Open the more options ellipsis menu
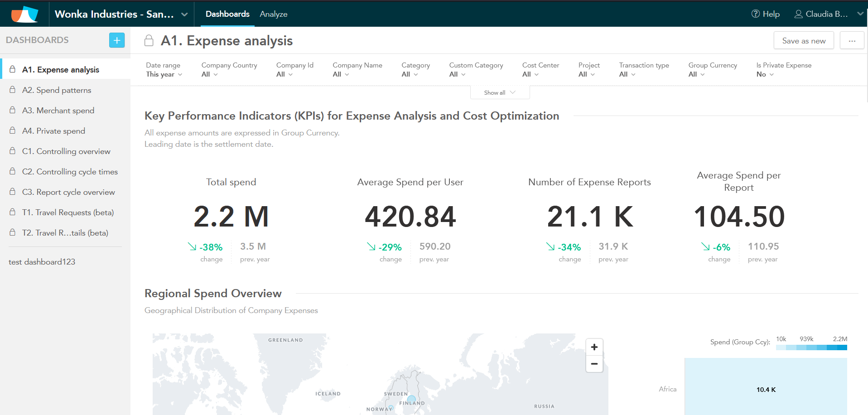The width and height of the screenshot is (868, 415). click(x=852, y=41)
